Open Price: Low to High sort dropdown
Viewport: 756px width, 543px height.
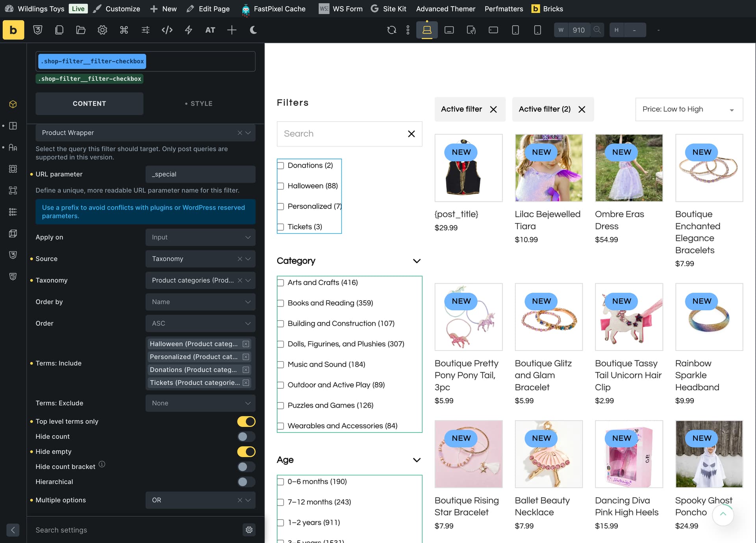click(689, 109)
